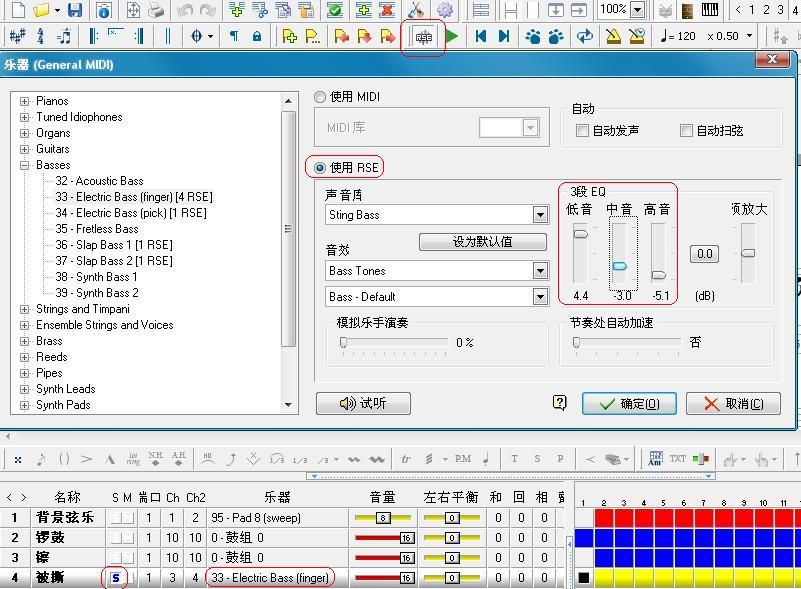Click the metronome icon in toolbar
The height and width of the screenshot is (589, 801).
pos(612,36)
